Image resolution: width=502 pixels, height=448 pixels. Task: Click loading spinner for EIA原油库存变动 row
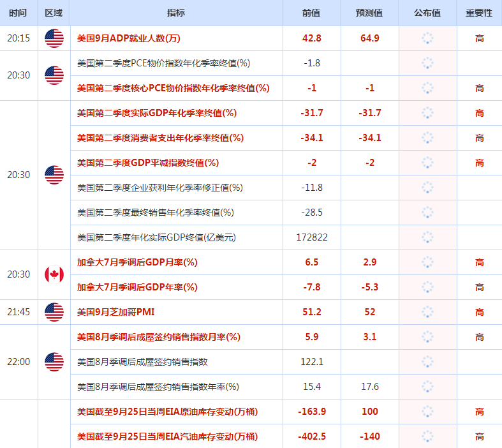427,412
